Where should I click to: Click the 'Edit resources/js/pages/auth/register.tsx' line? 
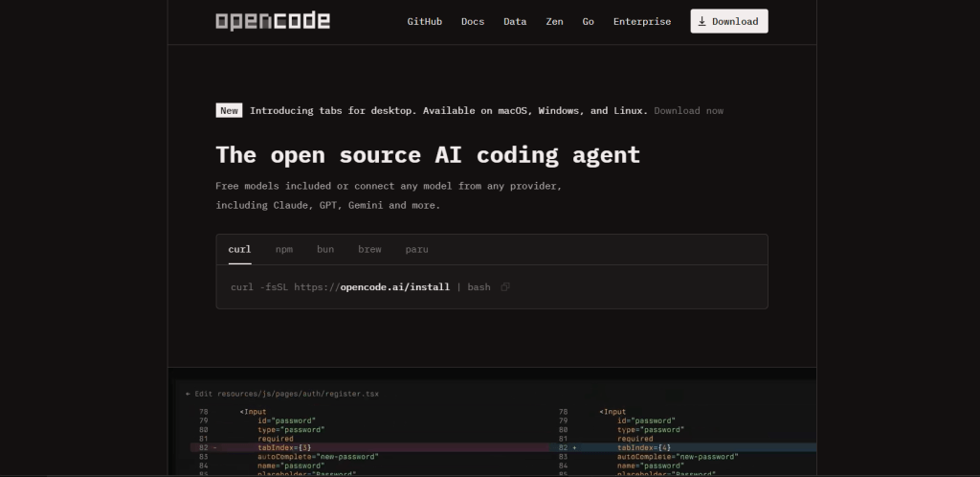[x=282, y=394]
